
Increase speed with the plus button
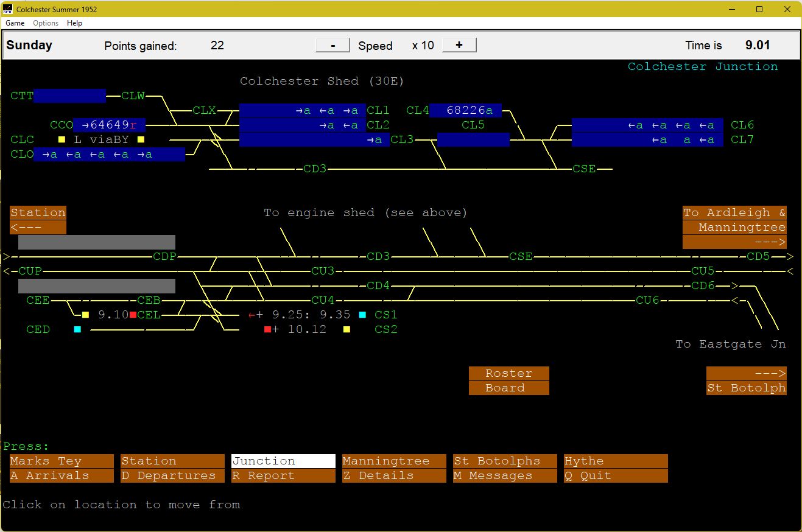pos(459,45)
